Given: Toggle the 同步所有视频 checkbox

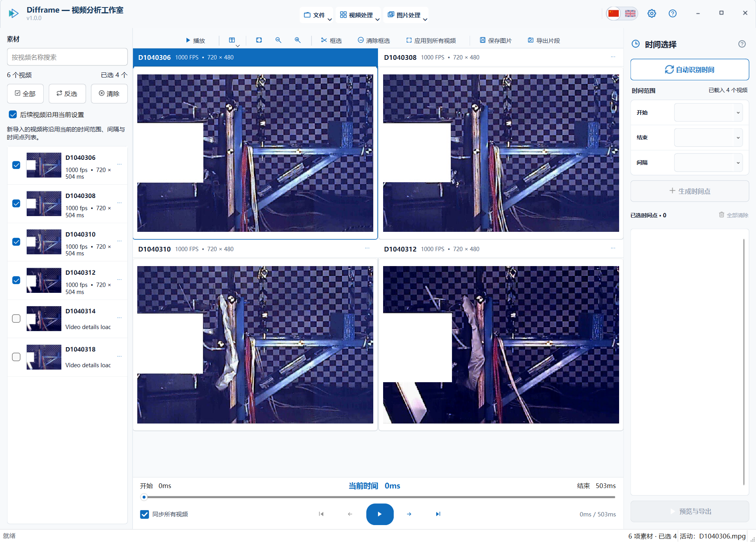Looking at the screenshot, I should pyautogui.click(x=145, y=514).
